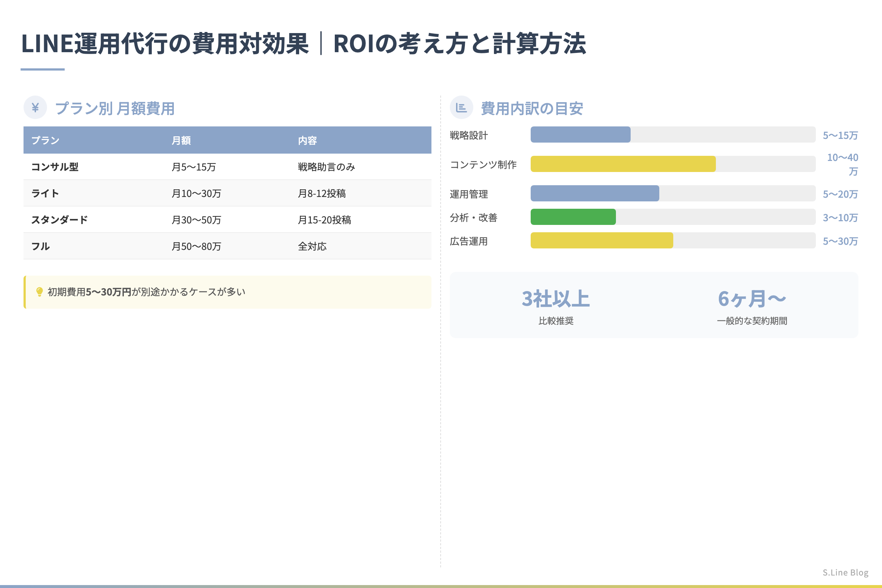Click the 月額 column header
Image resolution: width=882 pixels, height=588 pixels.
[181, 140]
